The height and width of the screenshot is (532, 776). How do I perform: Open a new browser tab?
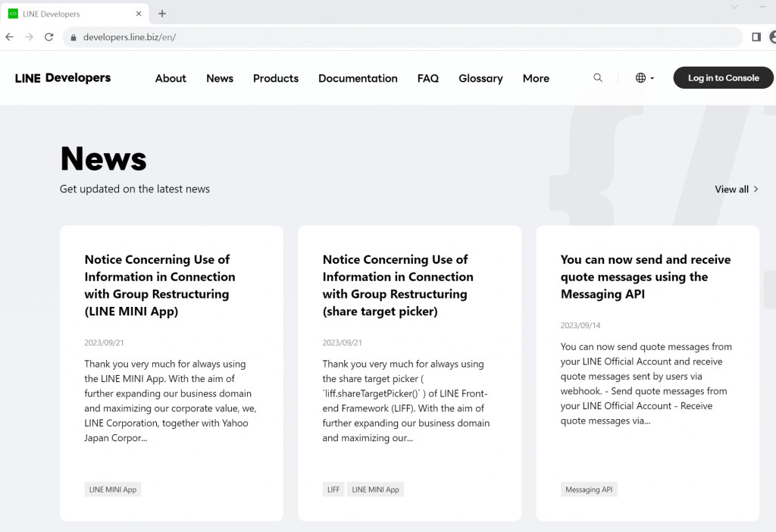[162, 14]
